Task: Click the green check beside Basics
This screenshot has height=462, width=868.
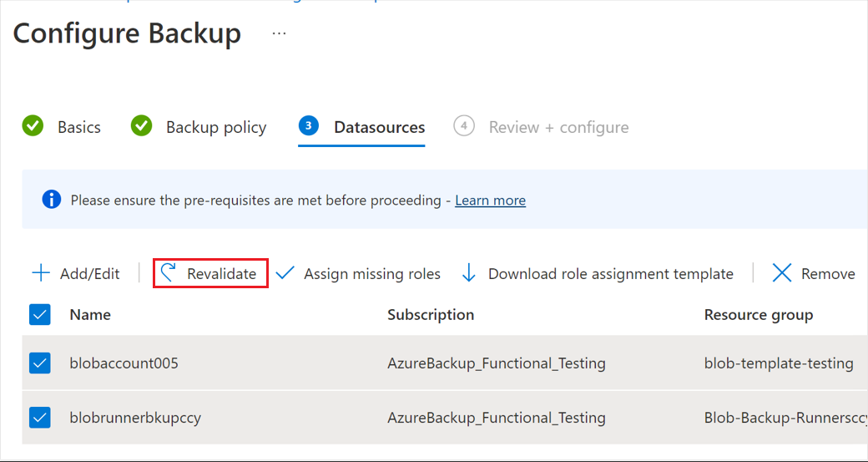Action: [x=33, y=126]
